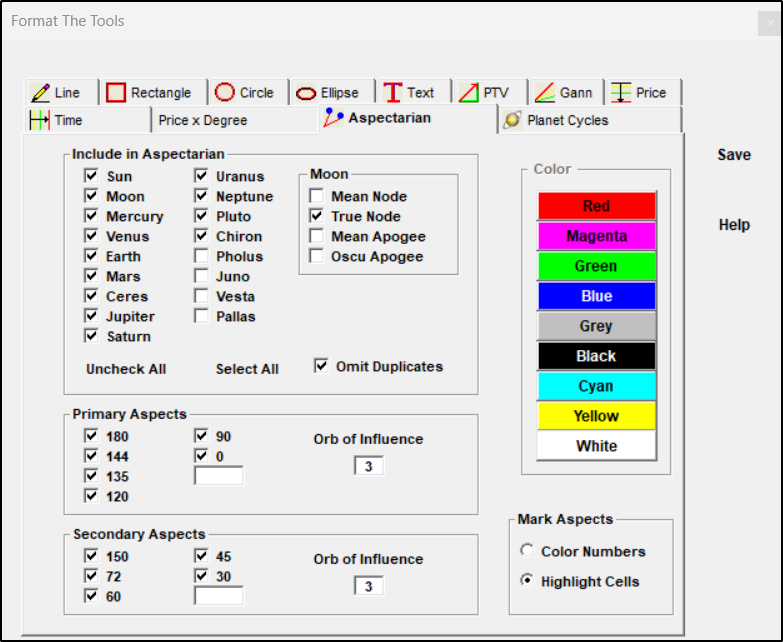Click the Gann lines icon
The width and height of the screenshot is (783, 642).
tap(544, 93)
